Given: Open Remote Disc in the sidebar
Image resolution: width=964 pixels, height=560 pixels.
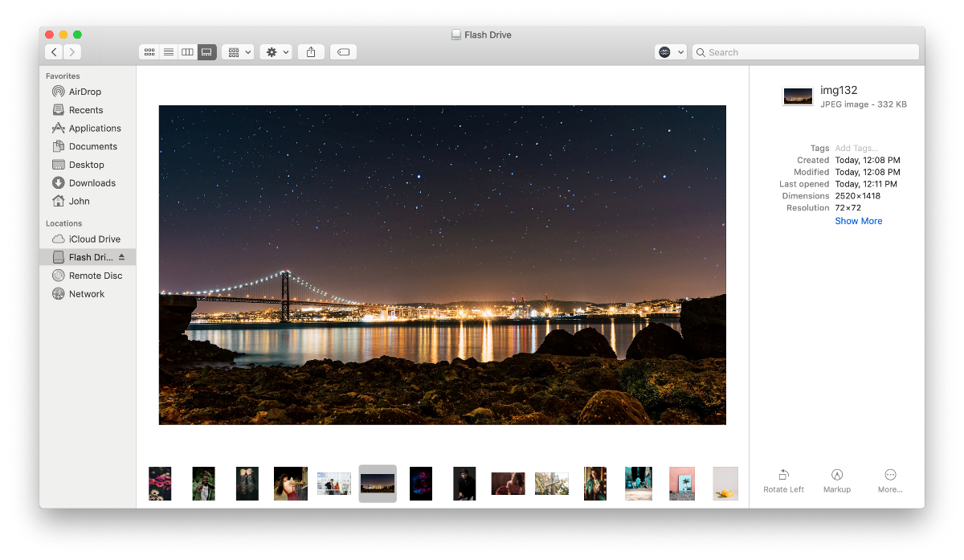Looking at the screenshot, I should click(x=88, y=276).
